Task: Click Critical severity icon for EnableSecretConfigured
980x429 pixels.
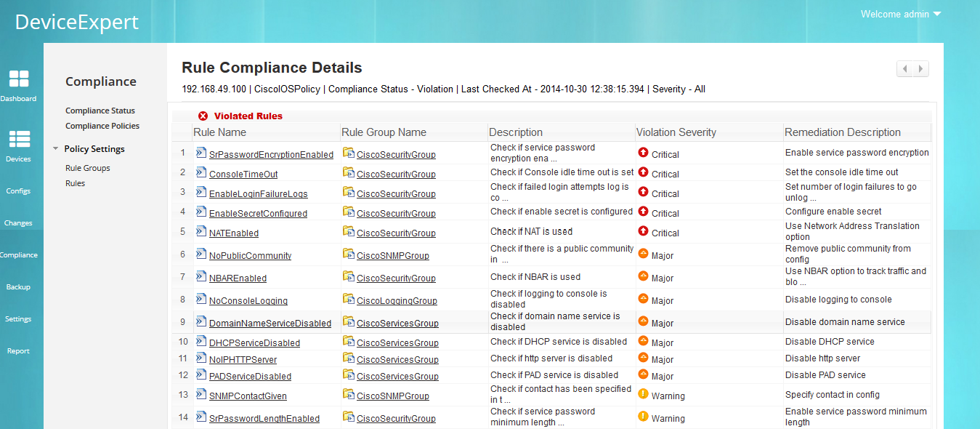Action: (x=643, y=212)
